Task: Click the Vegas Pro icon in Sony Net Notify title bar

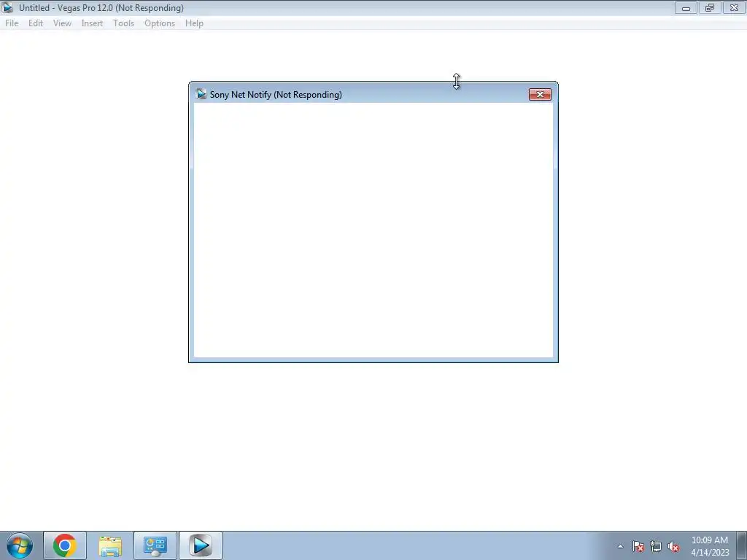Action: coord(201,94)
